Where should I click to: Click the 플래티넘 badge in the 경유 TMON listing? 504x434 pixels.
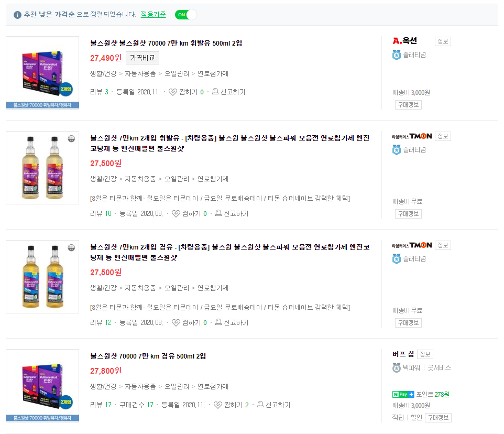coord(397,259)
